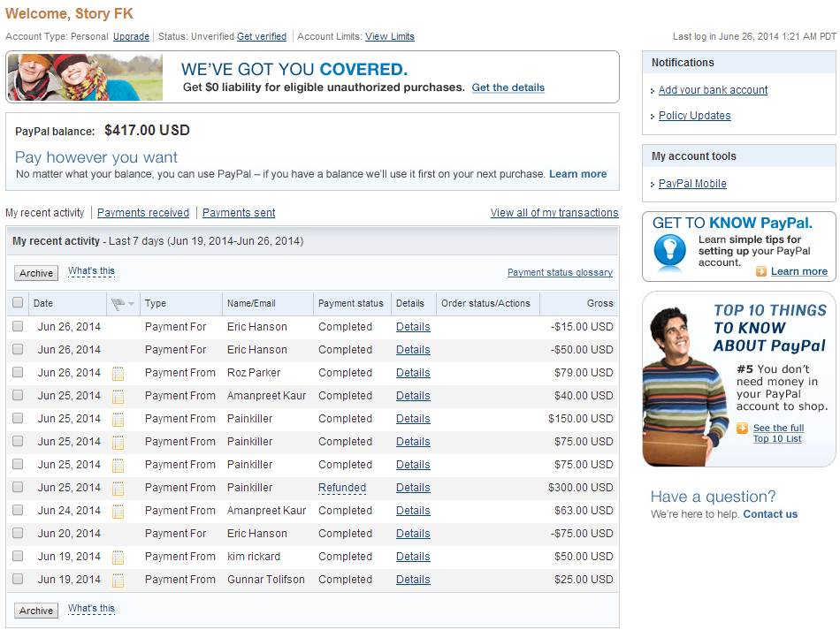Screen dimensions: 840x630
Task: Click the $79.00 USD gross amount
Action: tap(584, 373)
